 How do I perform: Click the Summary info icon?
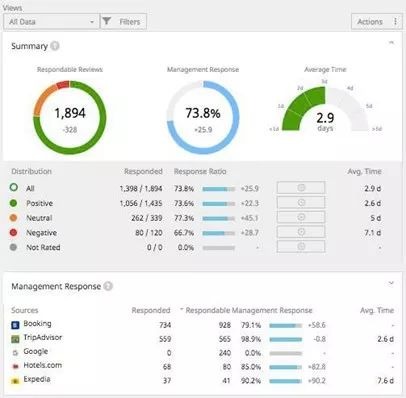tap(55, 46)
